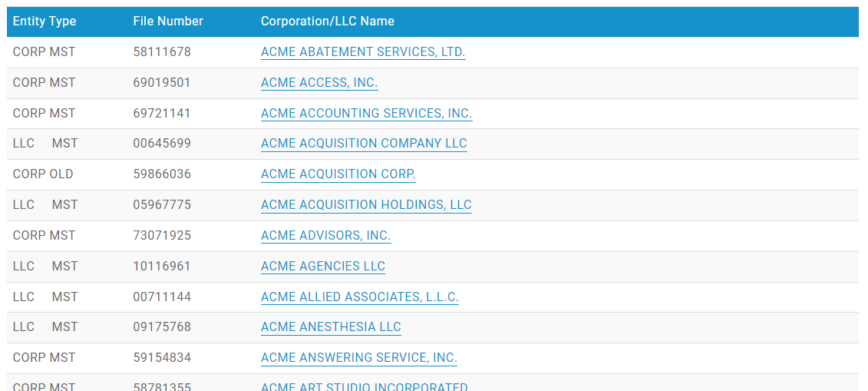Open ACME ACCESS, INC. record
Screen dimensions: 868x391
319,83
